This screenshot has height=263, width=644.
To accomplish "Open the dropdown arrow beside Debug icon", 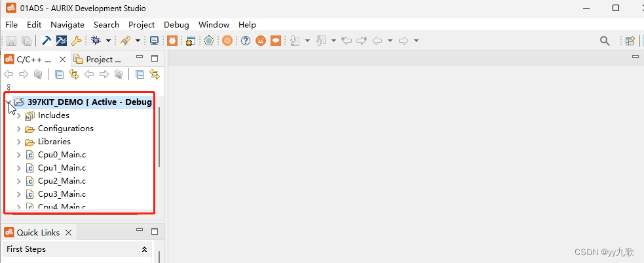I will [x=108, y=41].
